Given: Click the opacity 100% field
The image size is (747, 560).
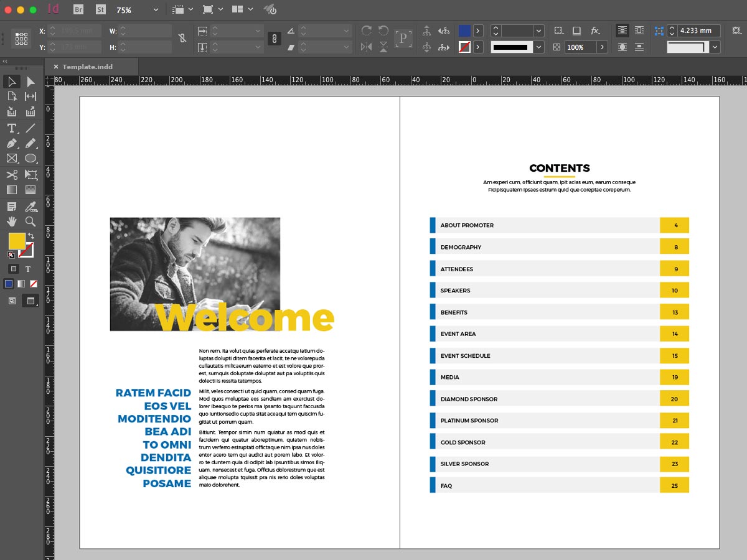Looking at the screenshot, I should click(580, 47).
